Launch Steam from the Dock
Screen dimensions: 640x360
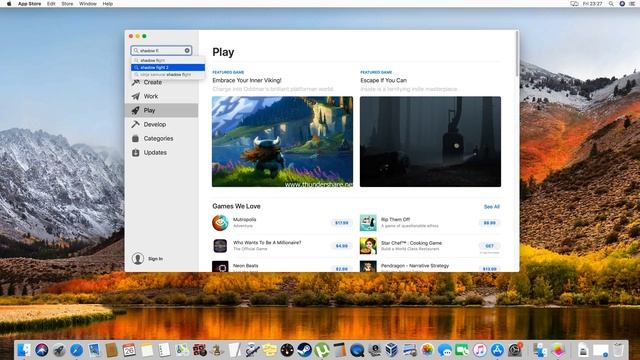pyautogui.click(x=304, y=350)
